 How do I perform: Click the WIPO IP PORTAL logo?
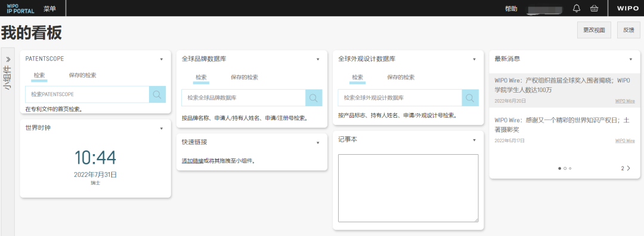(x=20, y=8)
